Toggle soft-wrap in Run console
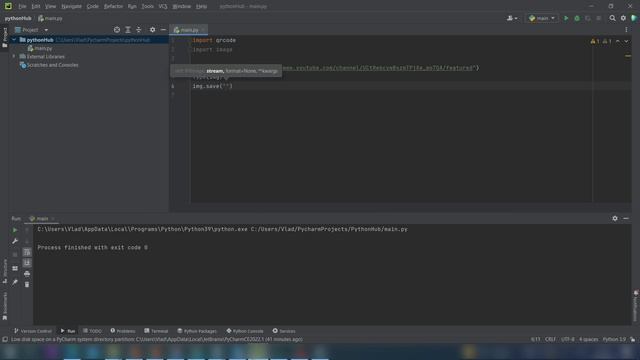 click(27, 252)
